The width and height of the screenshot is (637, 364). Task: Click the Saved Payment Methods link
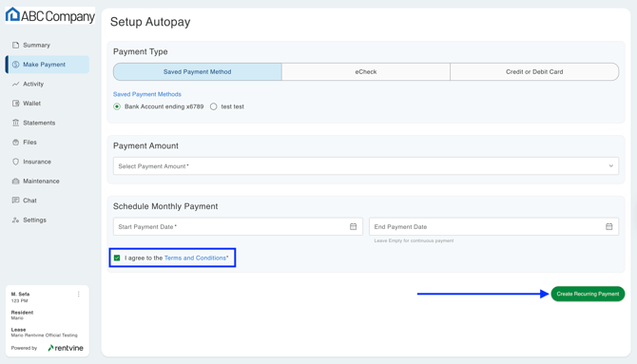point(147,94)
